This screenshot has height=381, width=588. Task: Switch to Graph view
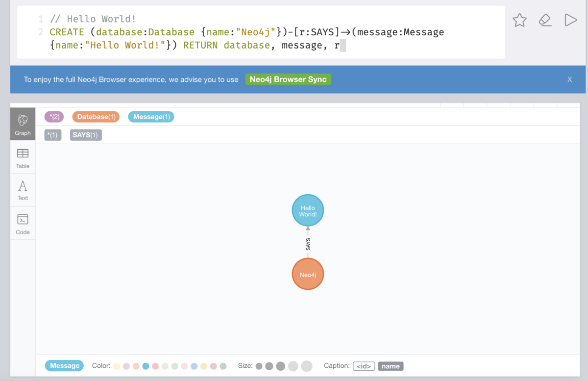coord(23,124)
